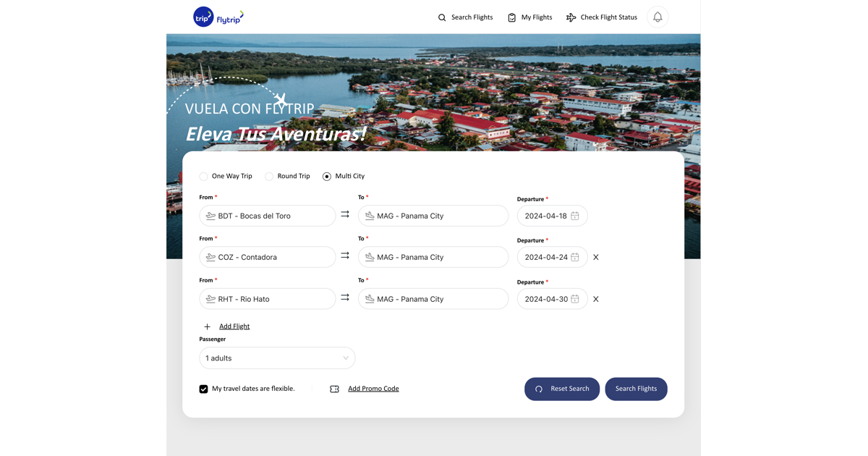Open the calendar icon for the 2024-04-30 departure
This screenshot has height=456, width=868.
(575, 298)
